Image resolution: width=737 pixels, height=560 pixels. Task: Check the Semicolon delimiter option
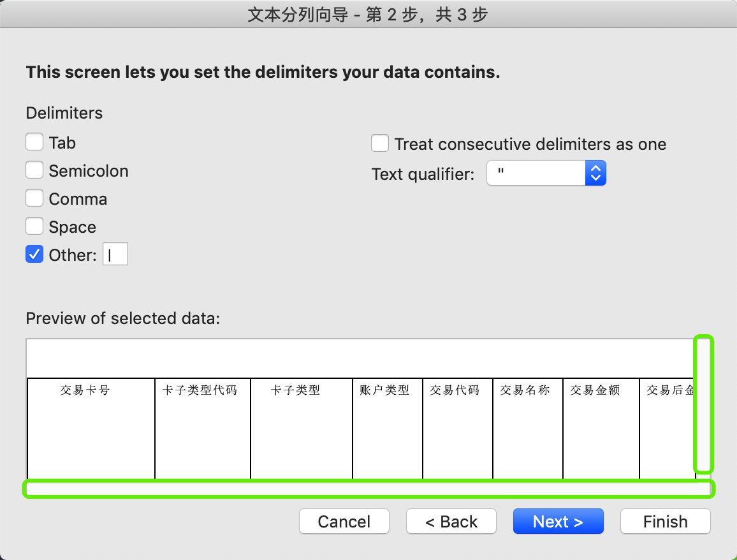point(34,170)
